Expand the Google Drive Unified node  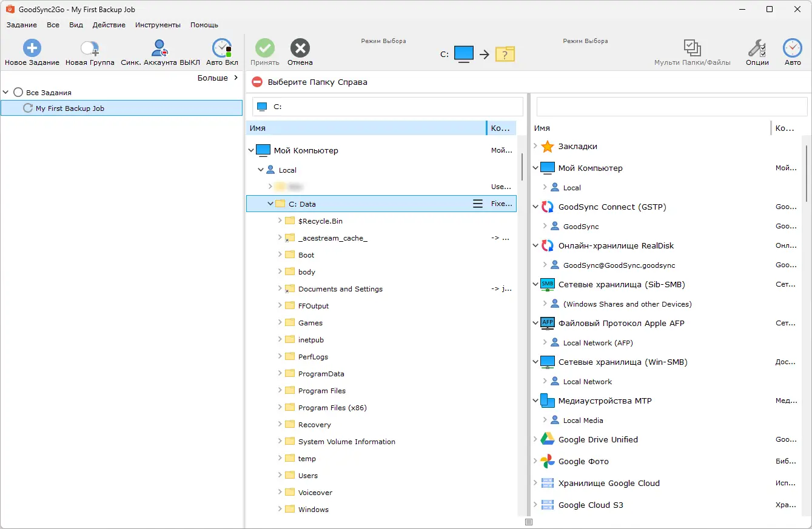point(535,440)
